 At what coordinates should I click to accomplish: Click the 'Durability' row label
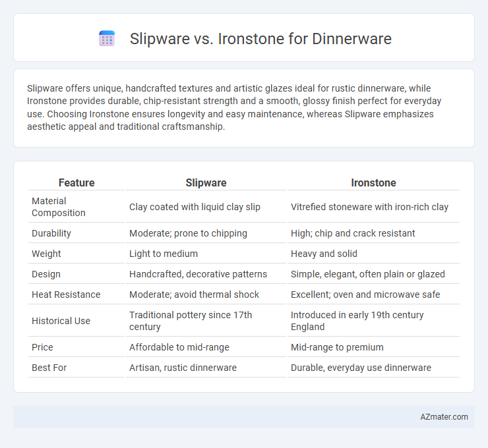[x=51, y=233]
